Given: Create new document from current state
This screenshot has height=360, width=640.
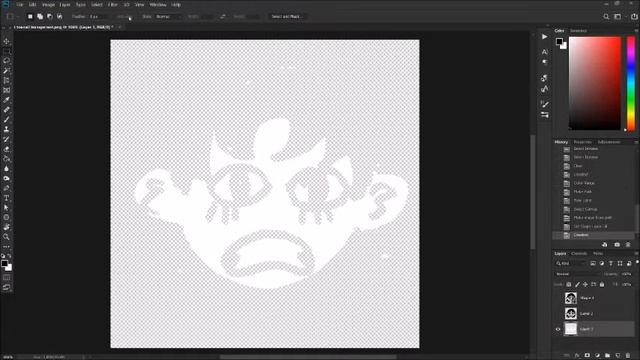Looking at the screenshot, I should pyautogui.click(x=604, y=244).
